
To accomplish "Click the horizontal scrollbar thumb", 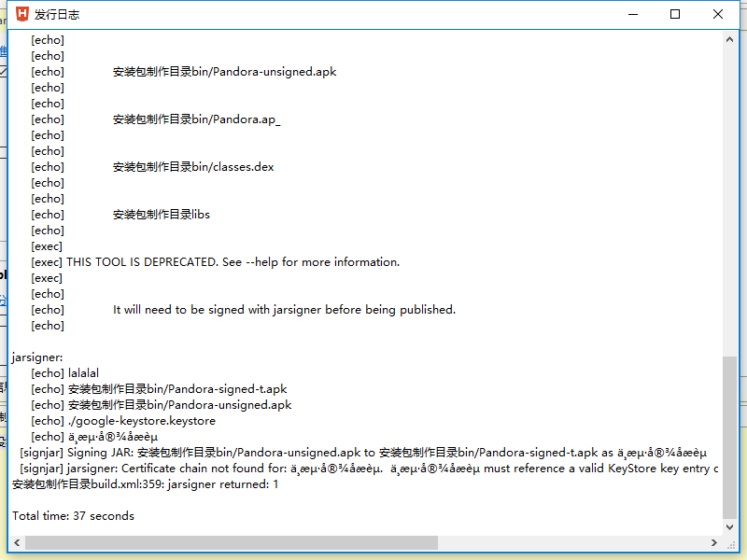I will [232, 542].
